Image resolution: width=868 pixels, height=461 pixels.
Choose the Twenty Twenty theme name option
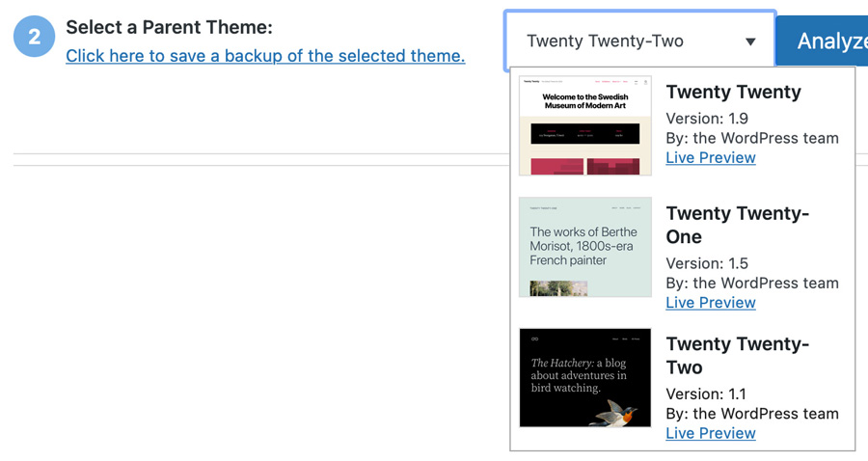coord(733,93)
